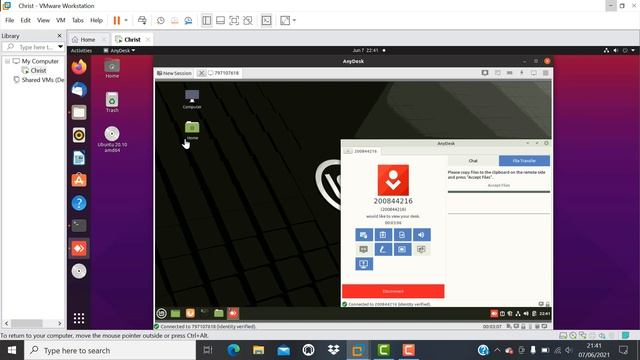This screenshot has height=360, width=640.
Task: Select Trash icon on Ubuntu desktop
Action: click(112, 102)
